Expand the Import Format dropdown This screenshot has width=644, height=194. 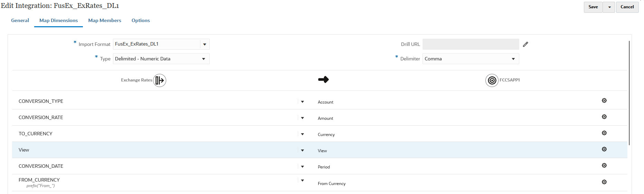[205, 44]
